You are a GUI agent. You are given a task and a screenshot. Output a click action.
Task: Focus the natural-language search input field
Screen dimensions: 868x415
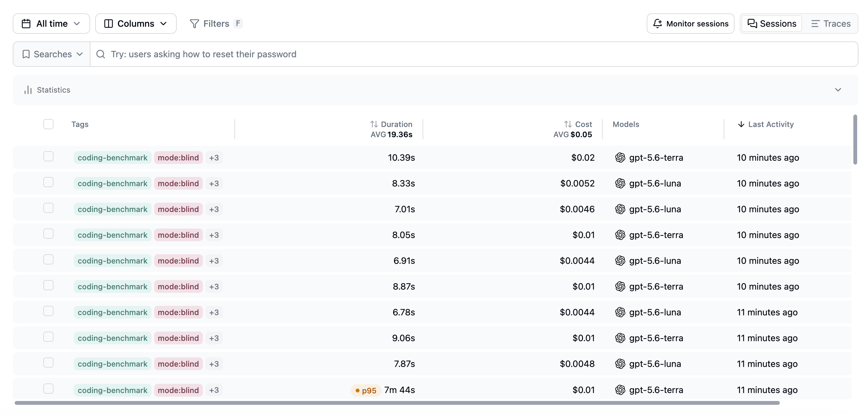(x=474, y=54)
